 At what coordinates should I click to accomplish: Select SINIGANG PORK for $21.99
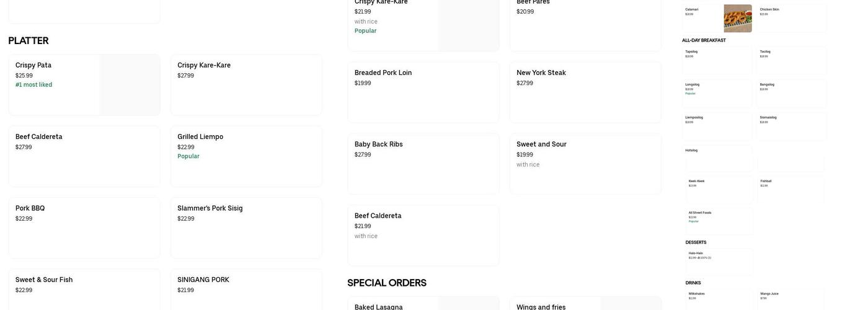(x=246, y=290)
